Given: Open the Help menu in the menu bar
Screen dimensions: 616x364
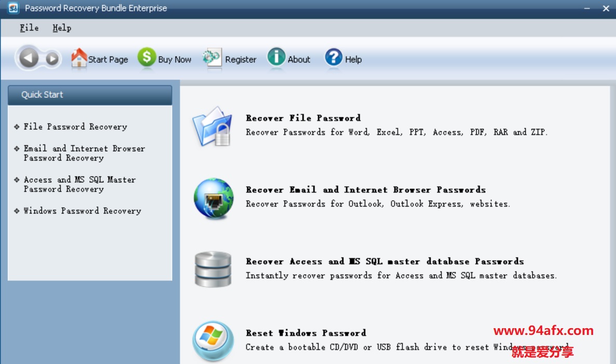Looking at the screenshot, I should tap(62, 28).
